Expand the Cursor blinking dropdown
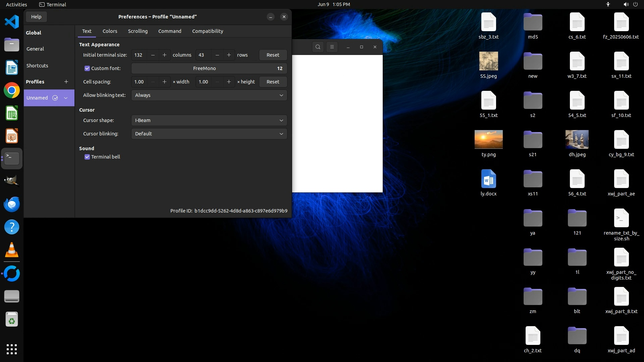The width and height of the screenshot is (644, 362). [x=209, y=134]
